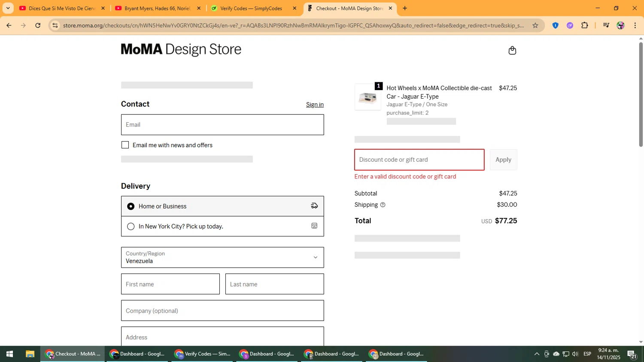Open the Chrome profile avatar
The width and height of the screenshot is (644, 362).
click(x=620, y=25)
